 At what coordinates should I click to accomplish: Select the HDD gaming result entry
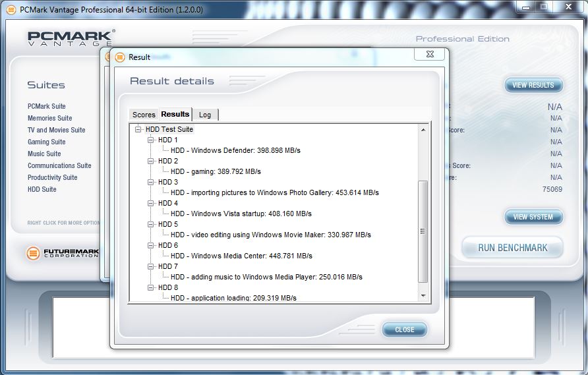tap(216, 171)
